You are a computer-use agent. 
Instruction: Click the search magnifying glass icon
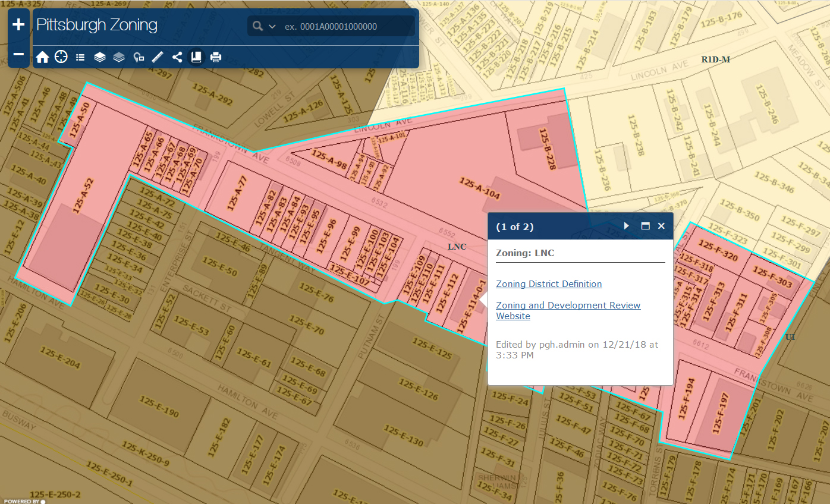pos(257,26)
